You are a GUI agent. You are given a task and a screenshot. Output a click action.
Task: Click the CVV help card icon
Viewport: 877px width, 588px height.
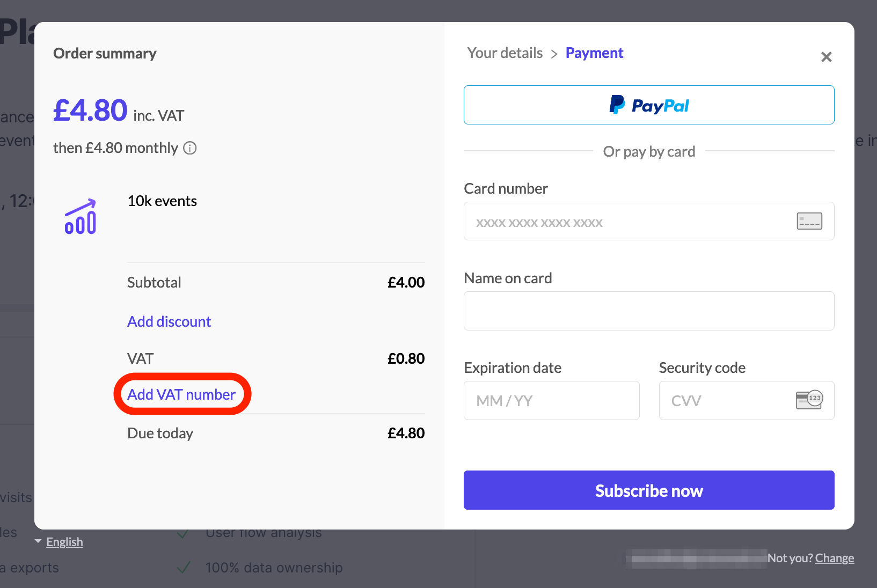click(809, 400)
